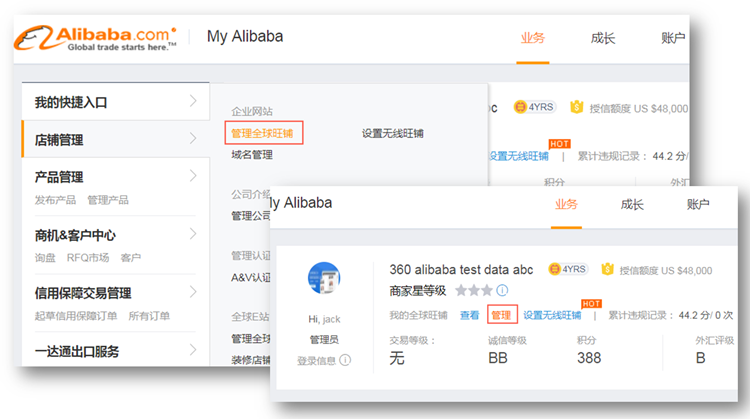Click 设置无线旺铺 in flyout menu

[393, 133]
